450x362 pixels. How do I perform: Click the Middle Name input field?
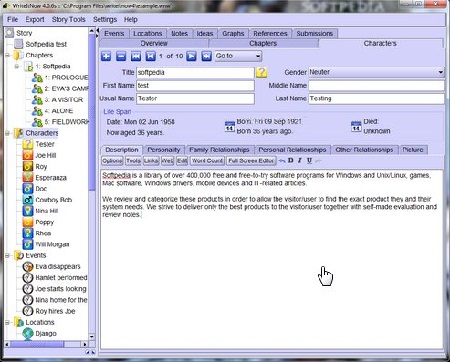click(376, 86)
